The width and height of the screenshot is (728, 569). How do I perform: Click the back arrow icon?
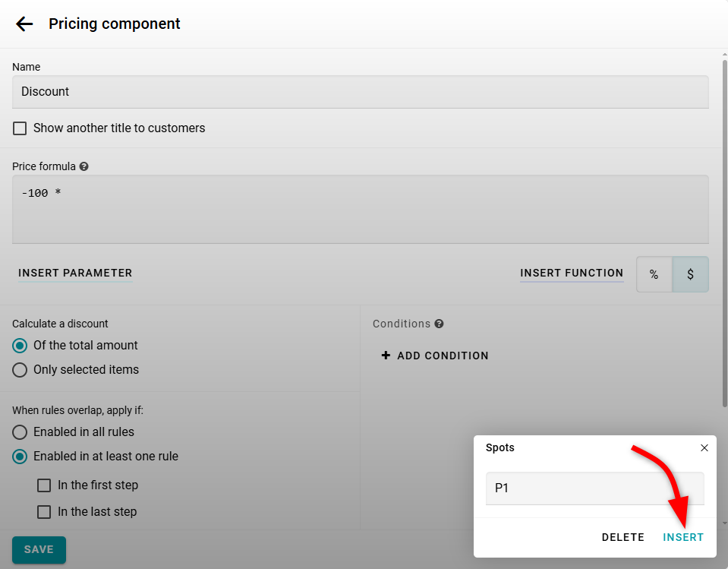24,24
